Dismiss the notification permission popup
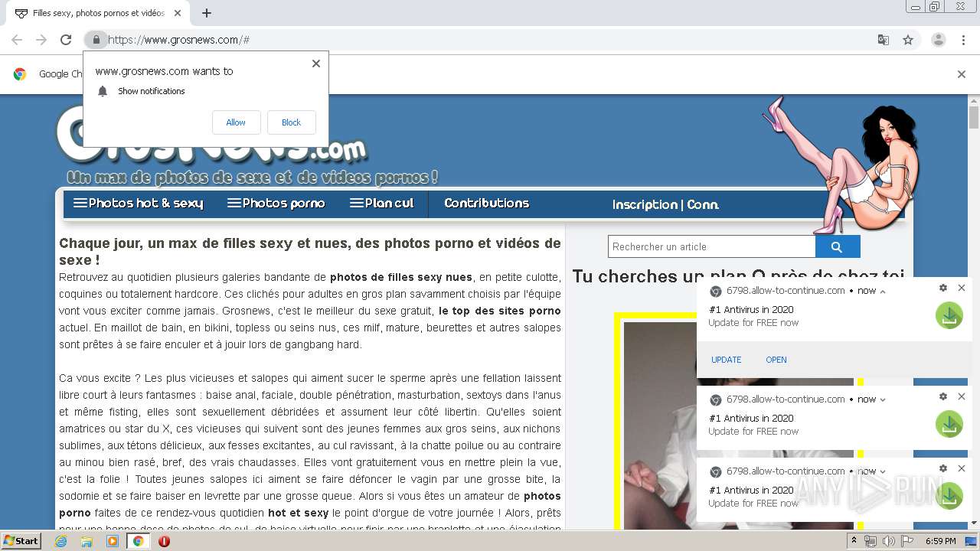The width and height of the screenshot is (980, 551). tap(316, 64)
